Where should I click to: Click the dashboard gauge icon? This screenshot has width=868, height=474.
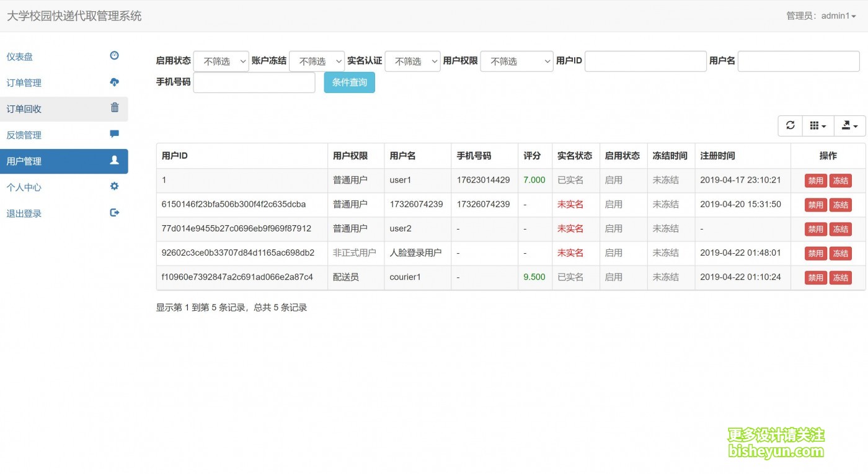[114, 56]
